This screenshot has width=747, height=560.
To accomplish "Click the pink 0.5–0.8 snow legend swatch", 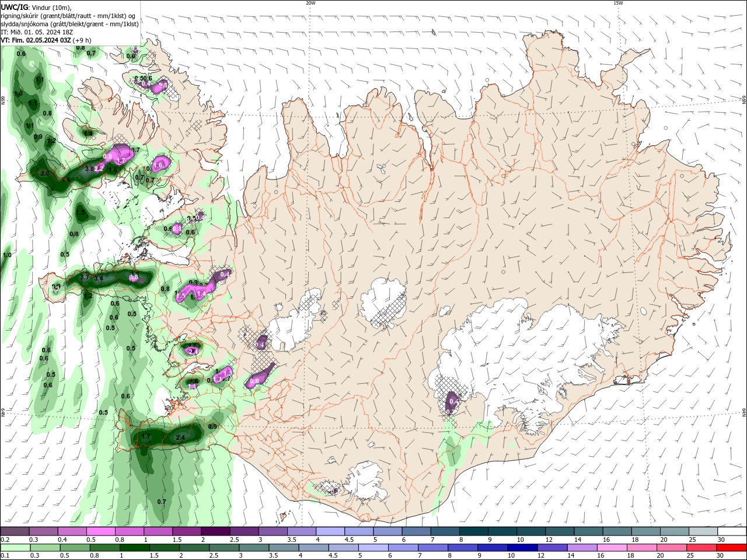I will click(101, 531).
